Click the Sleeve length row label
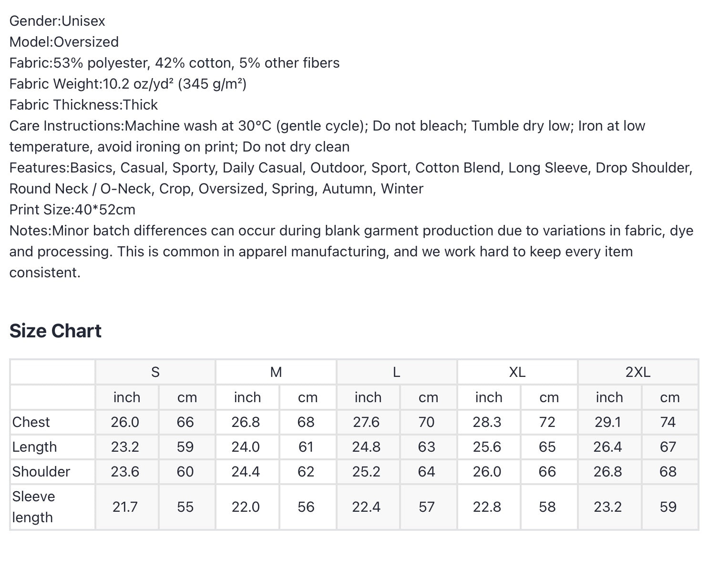The width and height of the screenshot is (709, 588). pyautogui.click(x=33, y=507)
